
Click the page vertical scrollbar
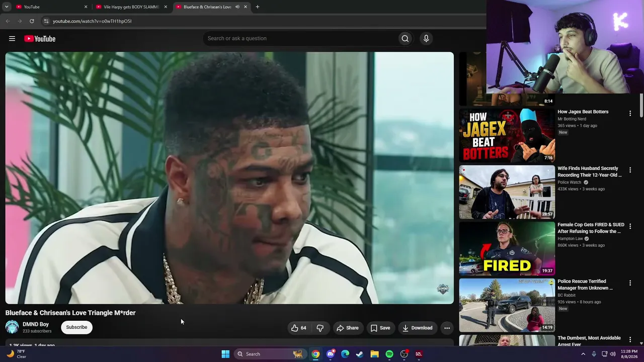tap(641, 106)
